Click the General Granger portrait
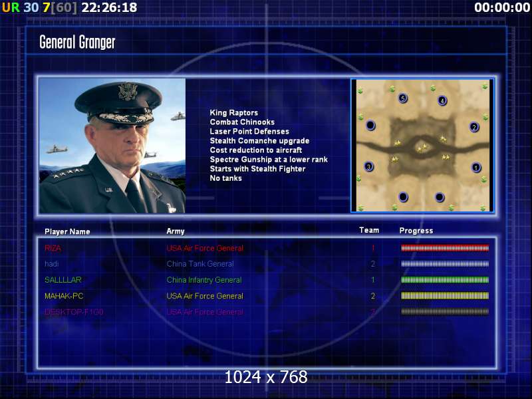Viewport: 532px width, 399px height. [x=112, y=146]
